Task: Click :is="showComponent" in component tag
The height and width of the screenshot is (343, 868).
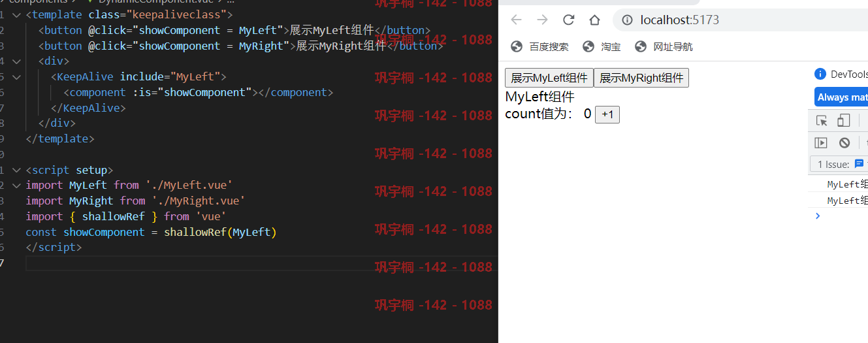Action: pyautogui.click(x=192, y=92)
